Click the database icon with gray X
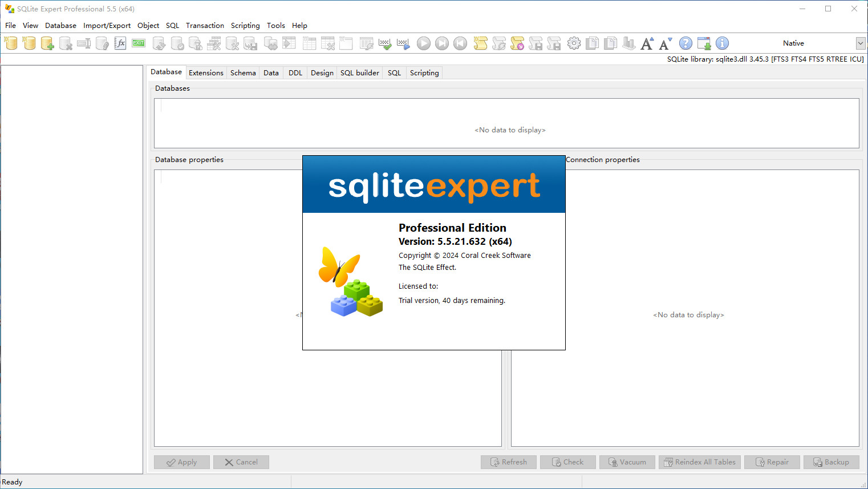 click(66, 43)
